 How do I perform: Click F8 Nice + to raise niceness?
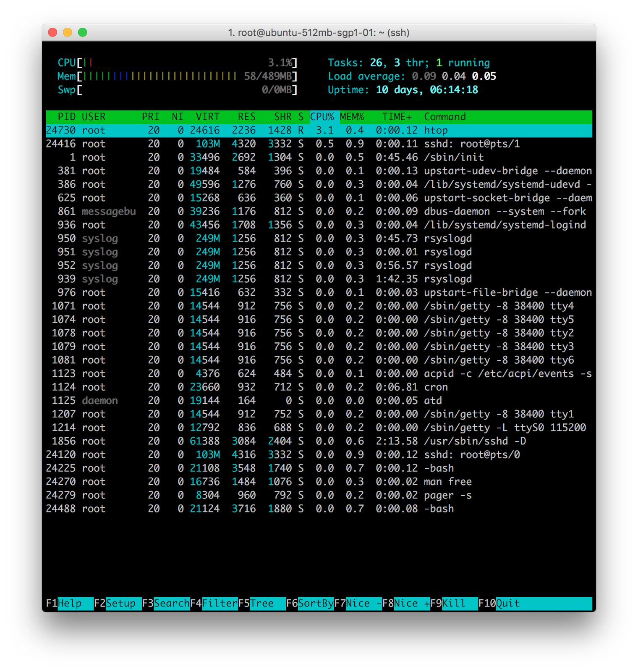coord(406,604)
